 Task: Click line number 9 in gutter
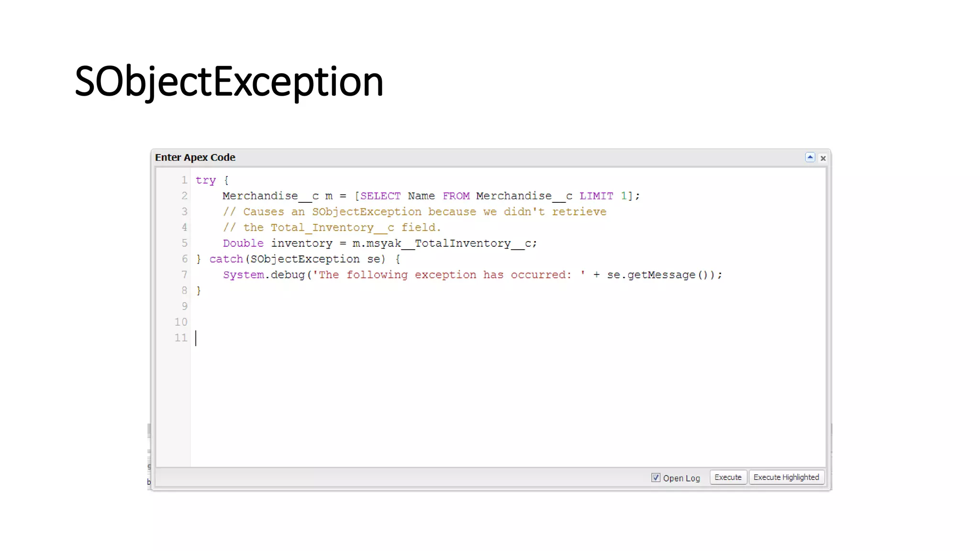pyautogui.click(x=184, y=306)
